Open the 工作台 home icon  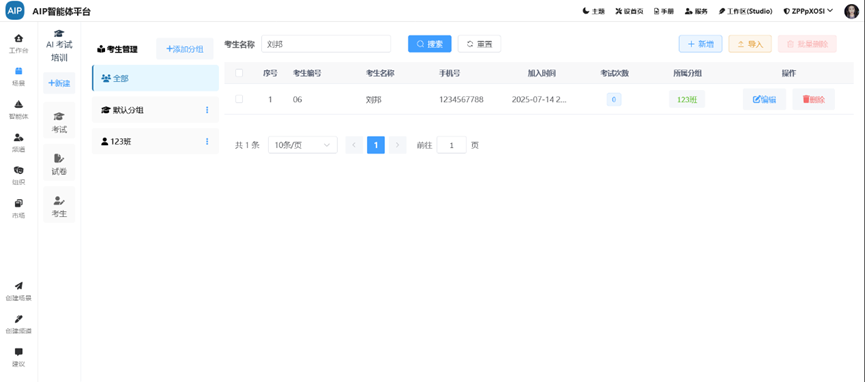point(19,39)
